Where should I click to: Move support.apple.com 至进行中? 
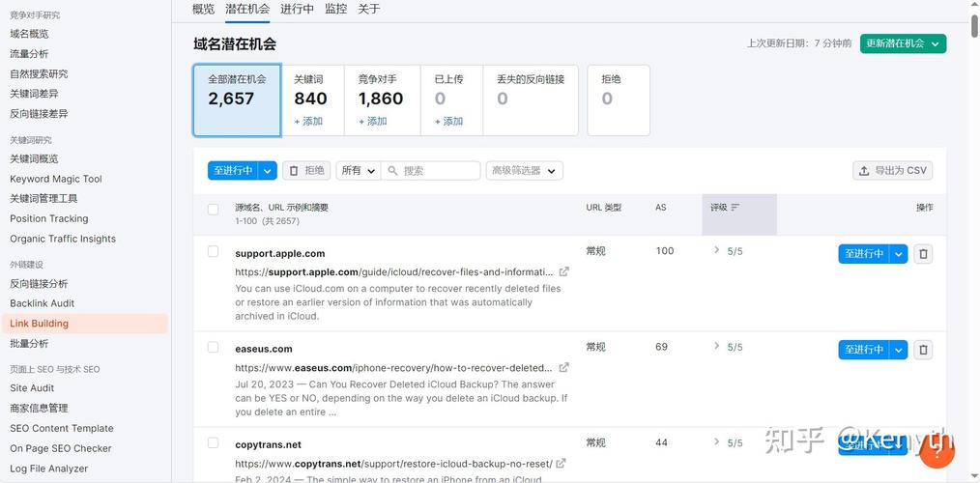click(864, 254)
